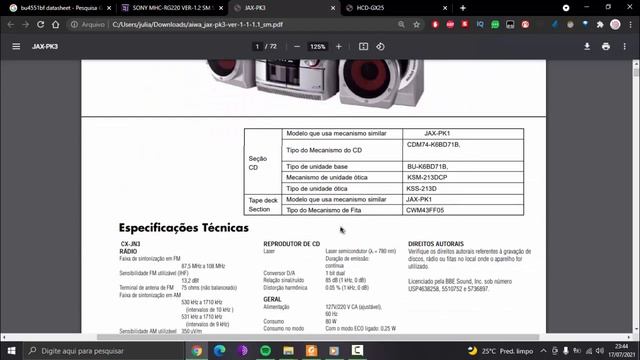Open Chrome from the taskbar
This screenshot has width=640, height=360.
[x=196, y=351]
